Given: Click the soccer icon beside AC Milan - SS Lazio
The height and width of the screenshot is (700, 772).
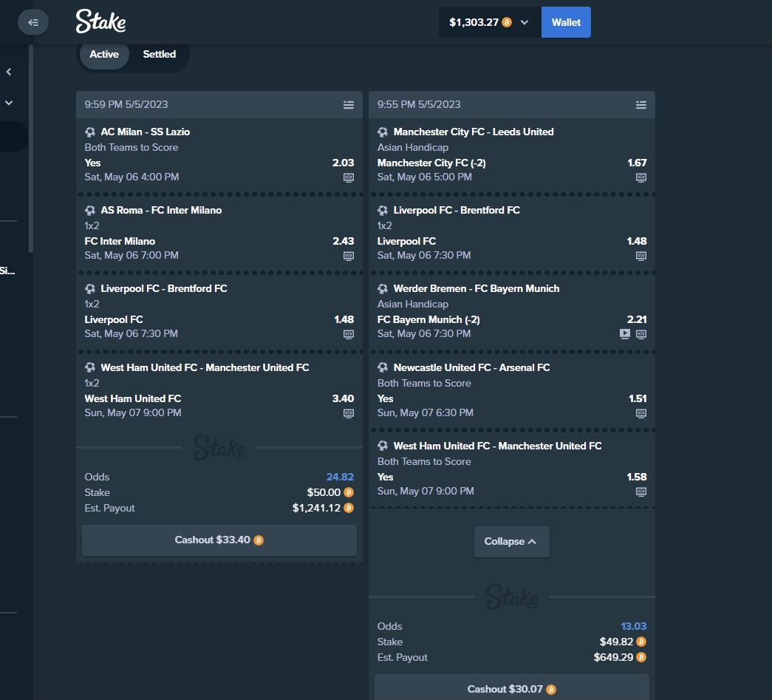Looking at the screenshot, I should [90, 132].
